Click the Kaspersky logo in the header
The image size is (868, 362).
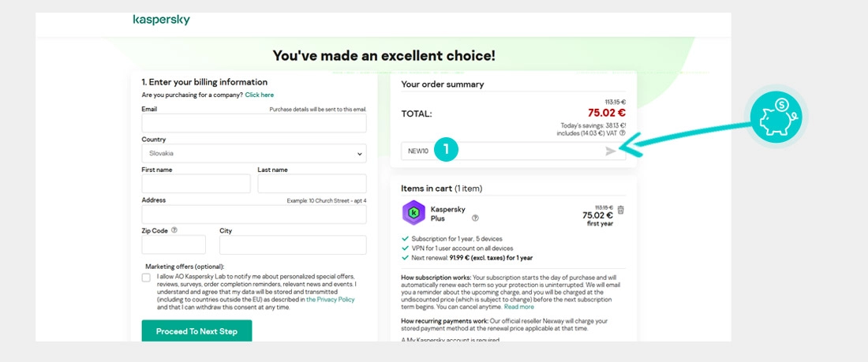[161, 19]
